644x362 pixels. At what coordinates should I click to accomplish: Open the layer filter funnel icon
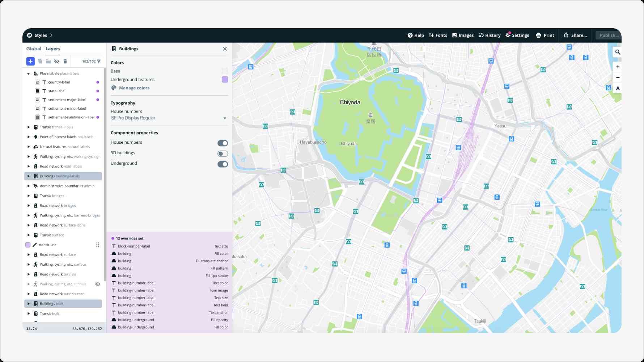pos(99,62)
